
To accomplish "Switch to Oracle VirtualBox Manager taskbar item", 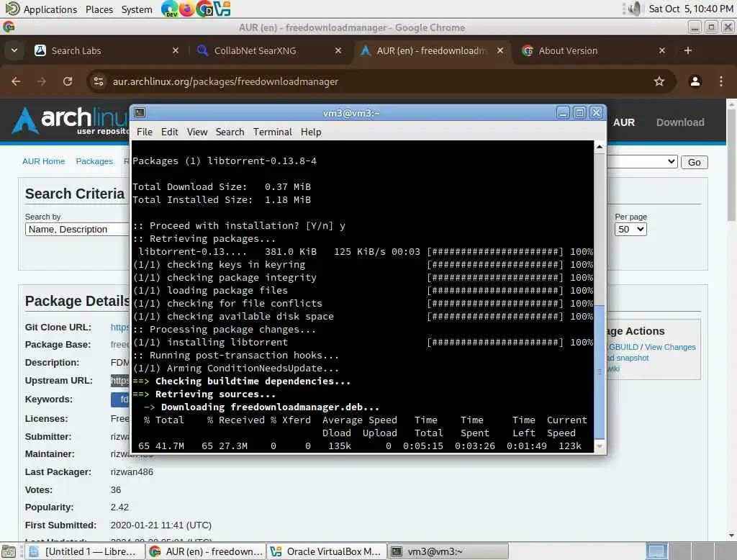I will (327, 551).
